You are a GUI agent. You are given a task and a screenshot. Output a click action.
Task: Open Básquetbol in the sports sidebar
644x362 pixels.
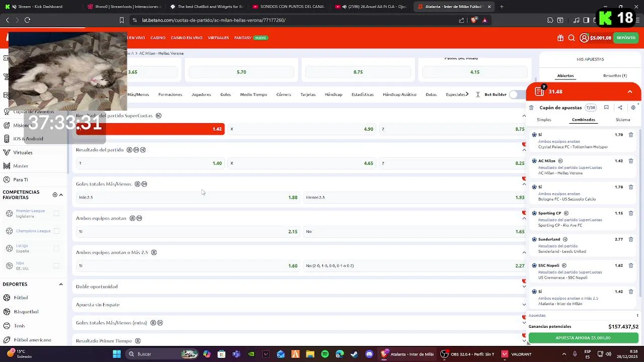coord(26,312)
